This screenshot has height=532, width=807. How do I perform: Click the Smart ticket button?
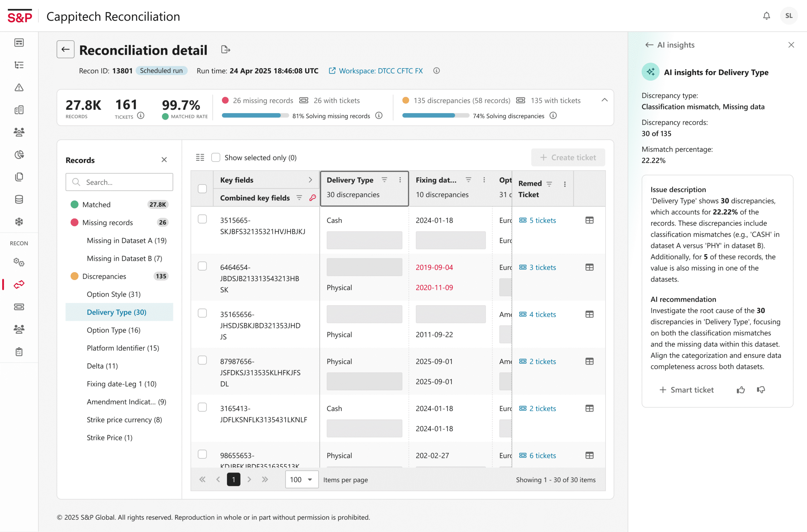click(x=686, y=390)
